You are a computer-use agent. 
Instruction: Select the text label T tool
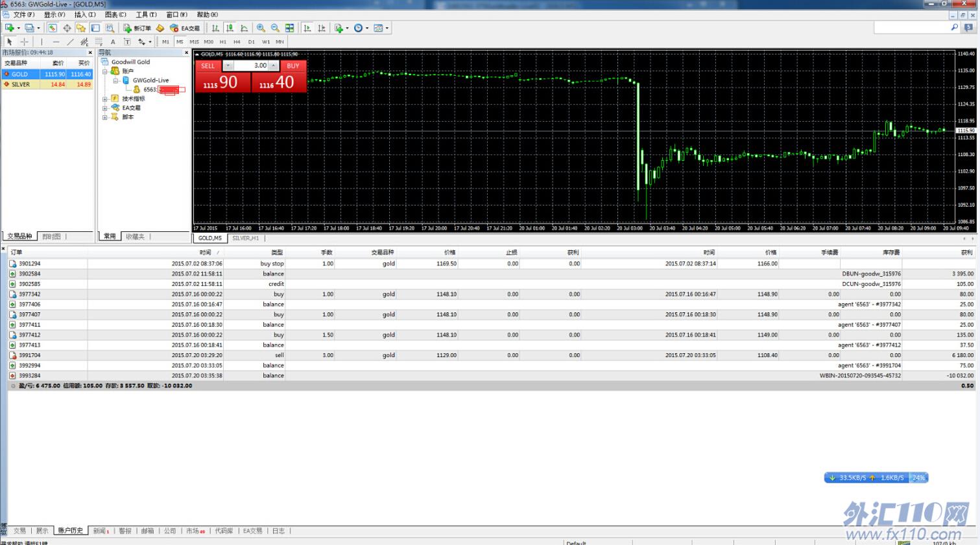tap(127, 41)
